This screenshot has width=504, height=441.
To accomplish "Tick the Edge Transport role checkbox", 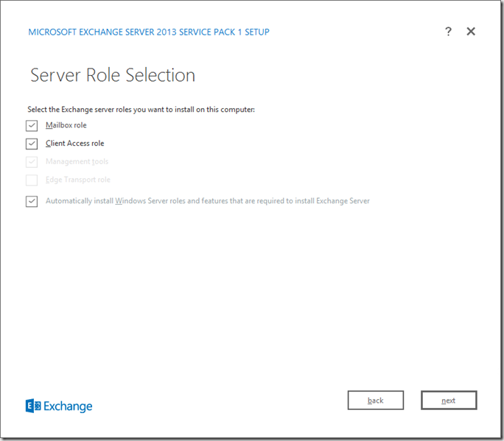I will pos(32,180).
